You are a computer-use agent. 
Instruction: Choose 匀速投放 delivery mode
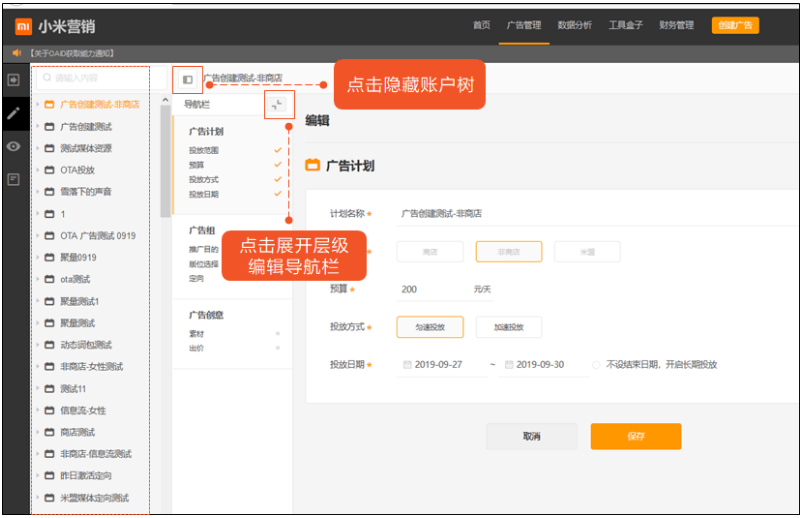click(430, 327)
